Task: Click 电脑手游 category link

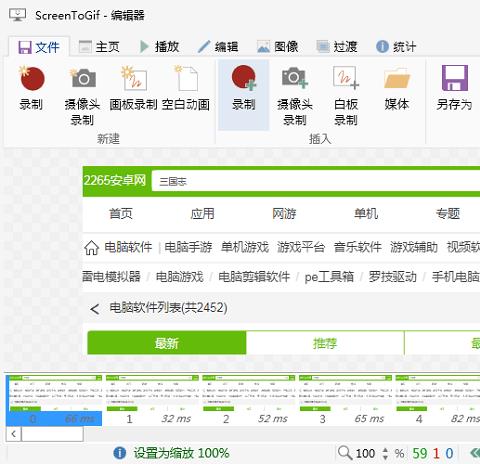Action: (188, 247)
